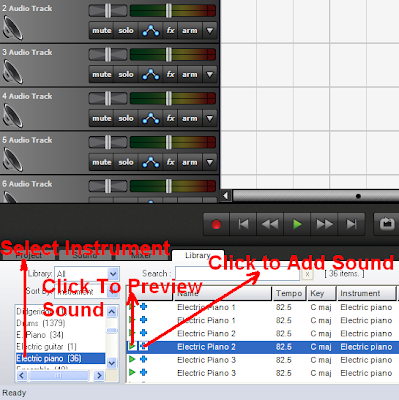This screenshot has width=399, height=400.
Task: Click the Search input field
Action: tap(237, 274)
